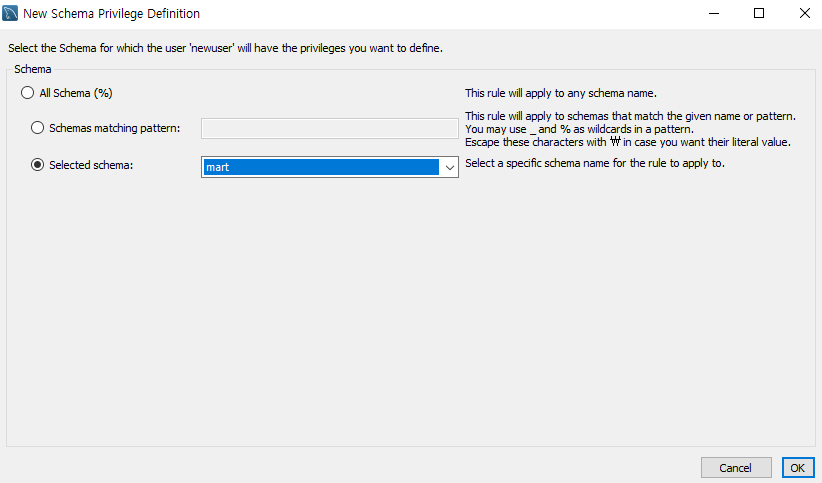Click the MySQL Workbench title bar icon
Screen dimensions: 822x483
pos(10,13)
